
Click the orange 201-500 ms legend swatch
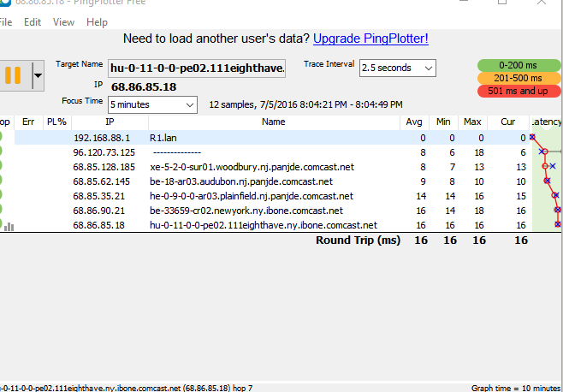click(x=519, y=78)
